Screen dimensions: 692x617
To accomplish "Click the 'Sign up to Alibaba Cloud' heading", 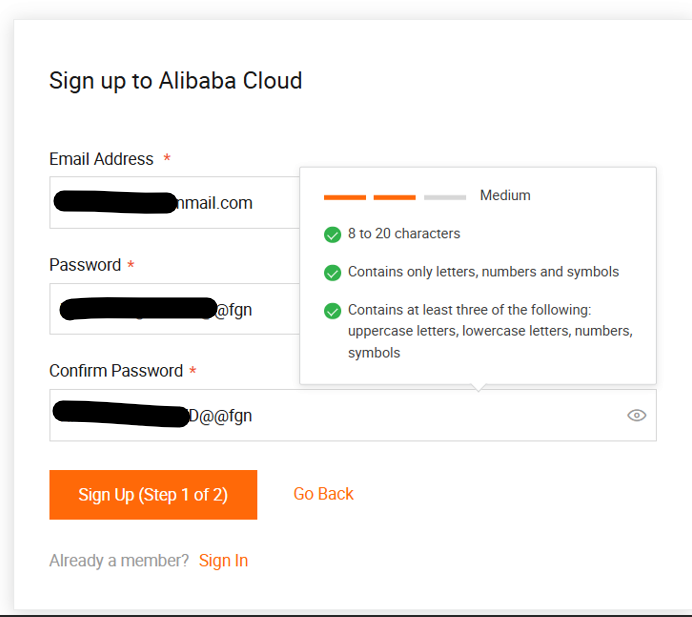I will pyautogui.click(x=175, y=81).
